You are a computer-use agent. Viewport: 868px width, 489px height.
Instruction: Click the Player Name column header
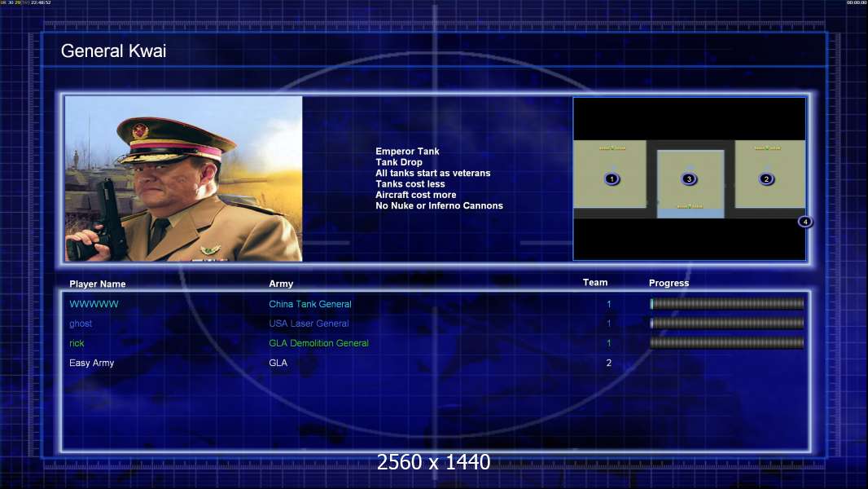98,284
